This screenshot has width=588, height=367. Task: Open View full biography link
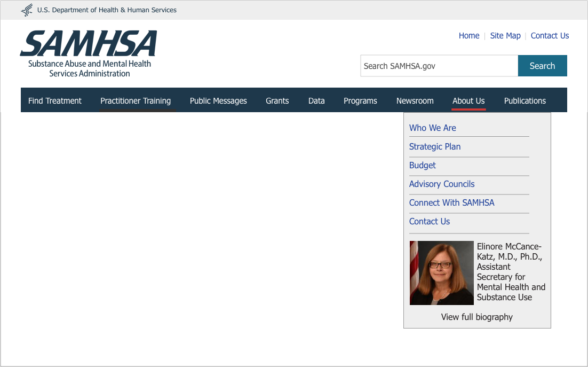[476, 317]
